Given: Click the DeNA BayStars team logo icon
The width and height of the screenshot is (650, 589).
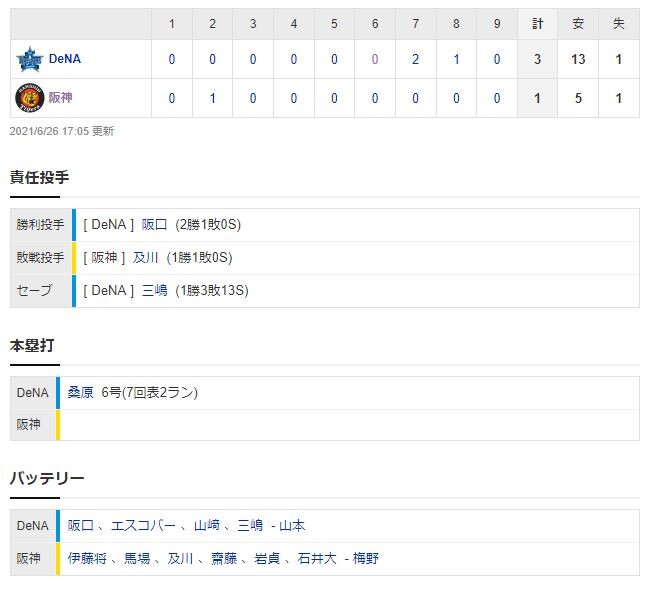Looking at the screenshot, I should pos(29,59).
